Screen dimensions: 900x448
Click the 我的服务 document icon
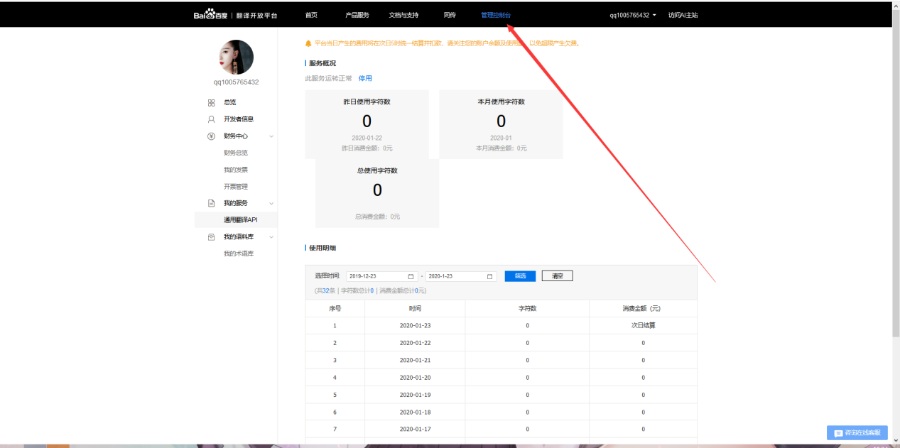pyautogui.click(x=211, y=203)
